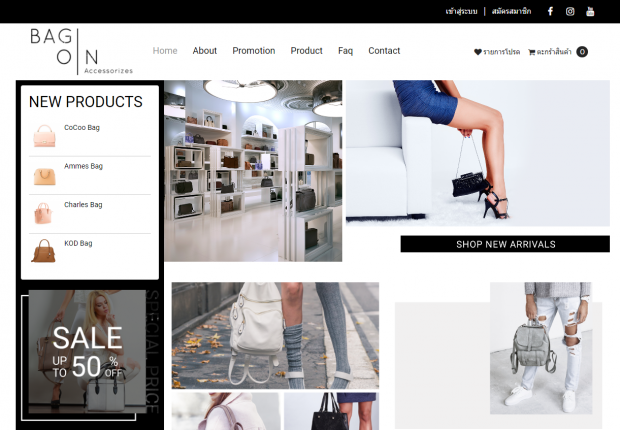Click the สมัครสมาชิก register link
Screen dimensions: 620x430
pos(511,11)
